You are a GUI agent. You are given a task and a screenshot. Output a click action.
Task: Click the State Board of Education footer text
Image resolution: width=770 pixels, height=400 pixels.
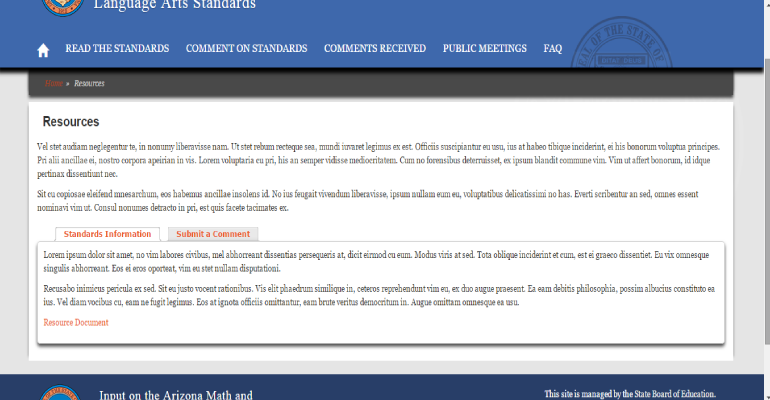pyautogui.click(x=629, y=394)
